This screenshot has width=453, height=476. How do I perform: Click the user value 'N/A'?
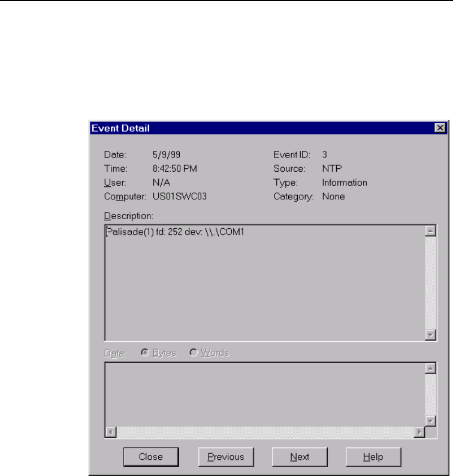(x=161, y=183)
